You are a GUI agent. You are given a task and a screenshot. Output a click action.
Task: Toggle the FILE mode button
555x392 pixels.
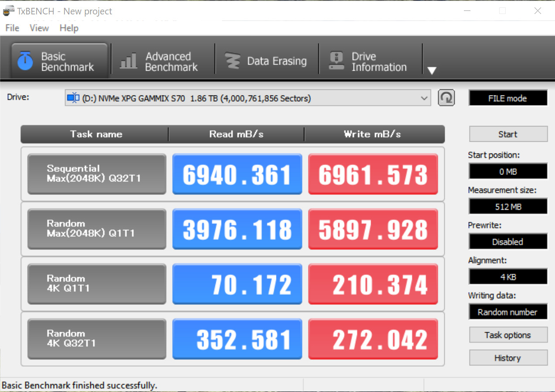508,98
